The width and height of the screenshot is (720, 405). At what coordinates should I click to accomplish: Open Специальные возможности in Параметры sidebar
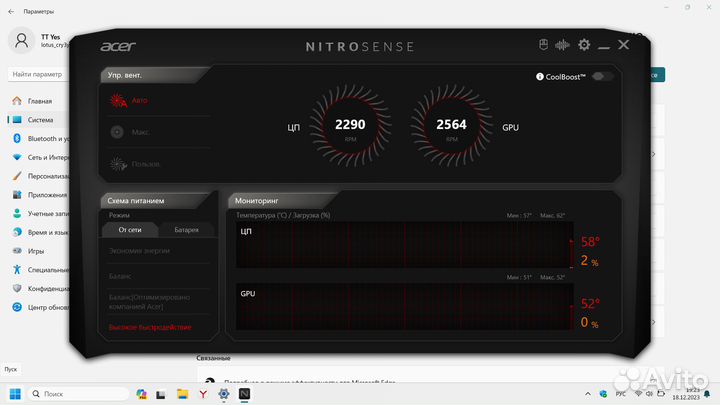[39, 270]
